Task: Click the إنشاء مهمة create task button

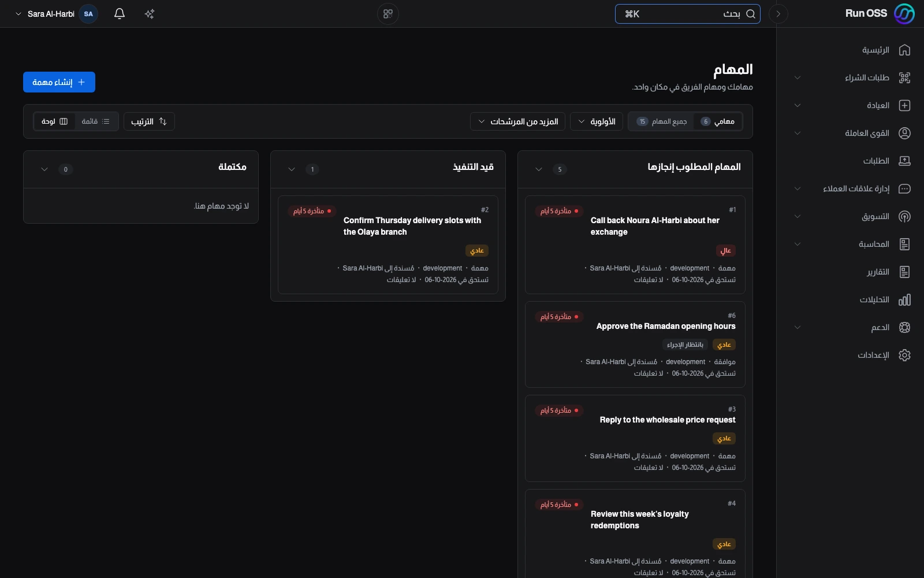Action: (59, 82)
